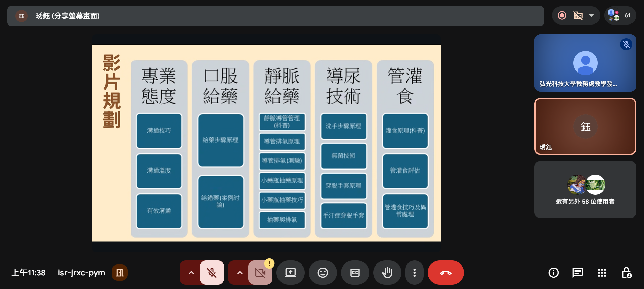Toggle closed captions
This screenshot has height=289, width=644.
tap(355, 273)
